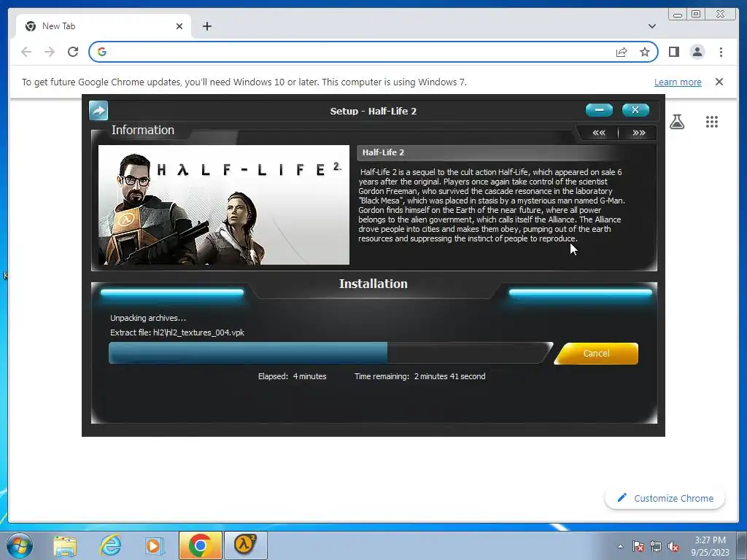Launch Internet Explorer from taskbar

(110, 545)
